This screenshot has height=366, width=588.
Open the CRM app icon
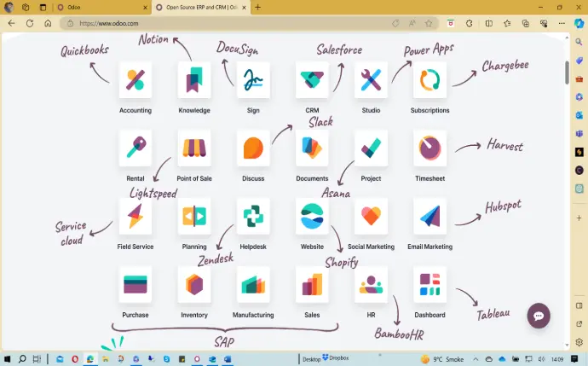[x=312, y=80]
